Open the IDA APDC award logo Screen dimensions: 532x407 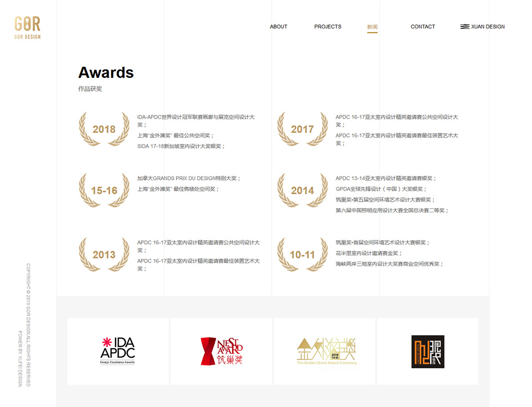118,351
